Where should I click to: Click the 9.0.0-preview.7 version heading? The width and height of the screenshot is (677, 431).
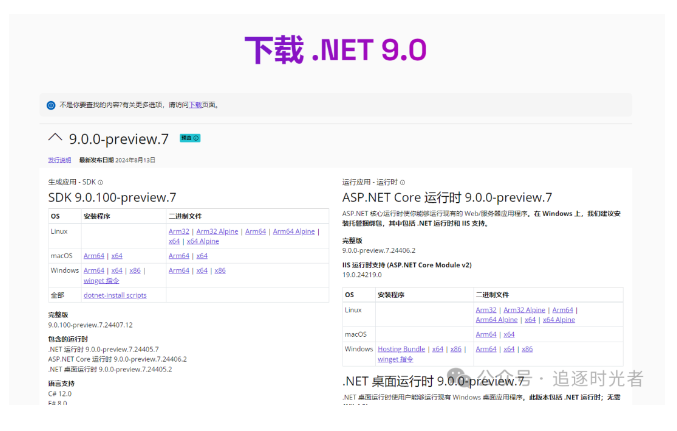click(x=119, y=139)
